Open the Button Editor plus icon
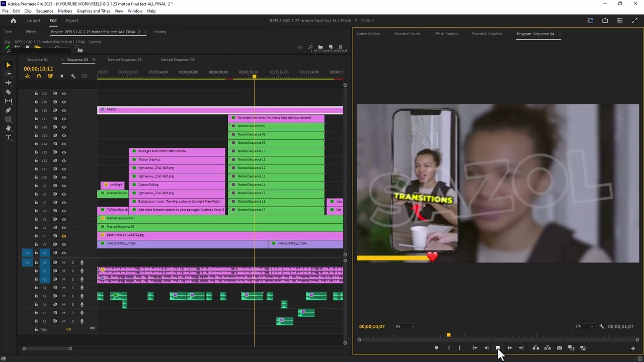644x362 pixels. 633,348
